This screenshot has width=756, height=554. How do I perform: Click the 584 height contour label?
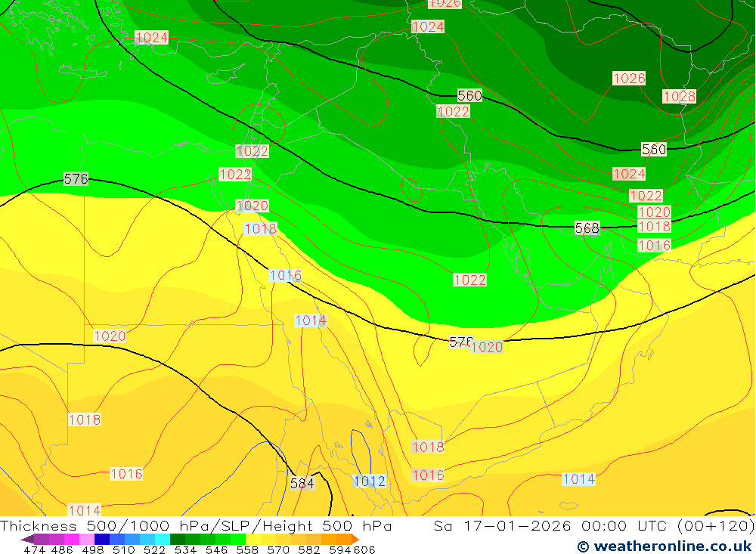(x=302, y=483)
